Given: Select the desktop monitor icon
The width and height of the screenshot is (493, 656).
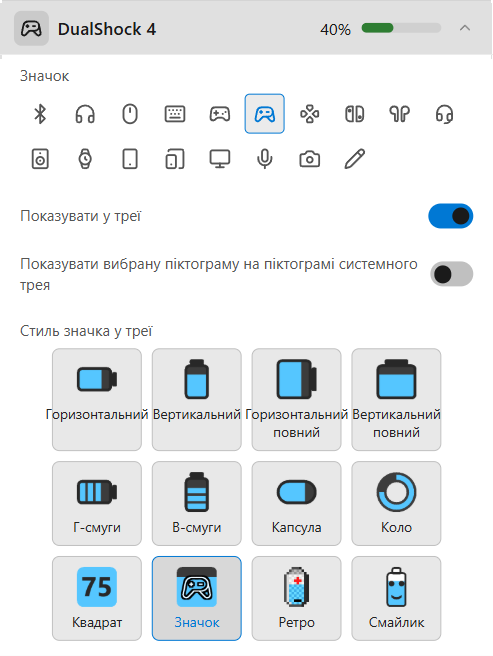Looking at the screenshot, I should [220, 159].
